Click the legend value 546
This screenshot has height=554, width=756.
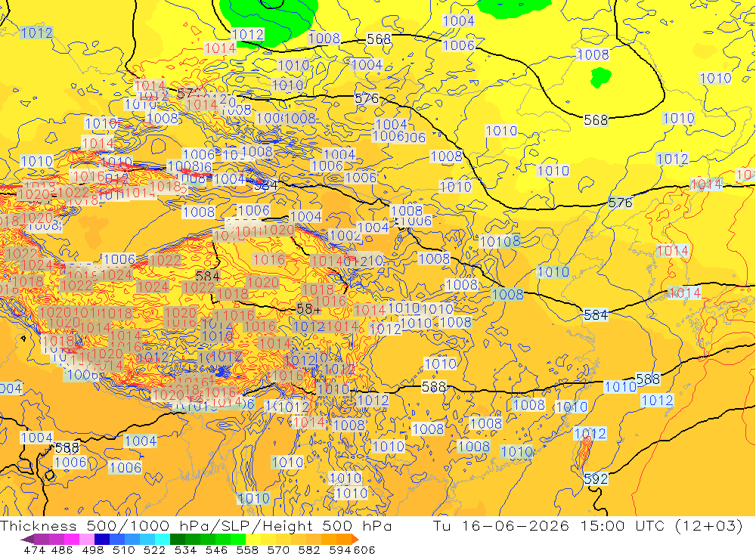pyautogui.click(x=216, y=549)
